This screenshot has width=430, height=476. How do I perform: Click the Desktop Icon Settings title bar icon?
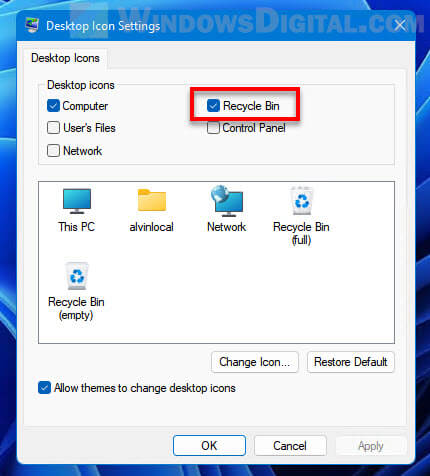pyautogui.click(x=32, y=26)
